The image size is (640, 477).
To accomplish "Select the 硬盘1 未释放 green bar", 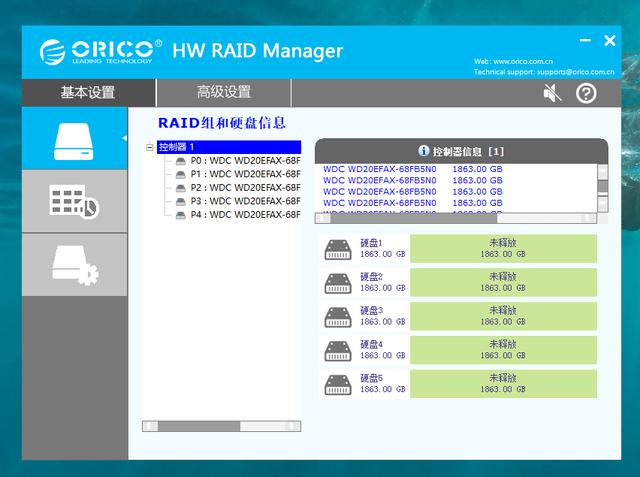I will click(x=503, y=248).
